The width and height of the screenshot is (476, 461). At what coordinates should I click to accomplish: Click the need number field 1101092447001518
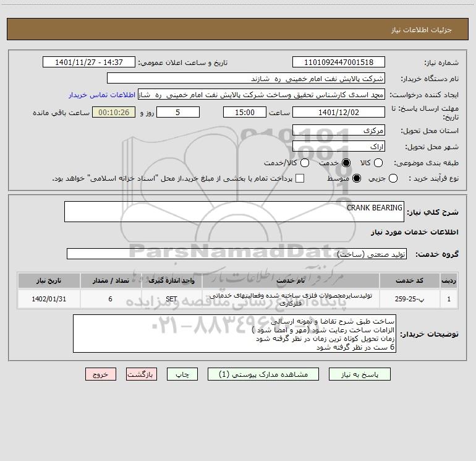pos(339,62)
